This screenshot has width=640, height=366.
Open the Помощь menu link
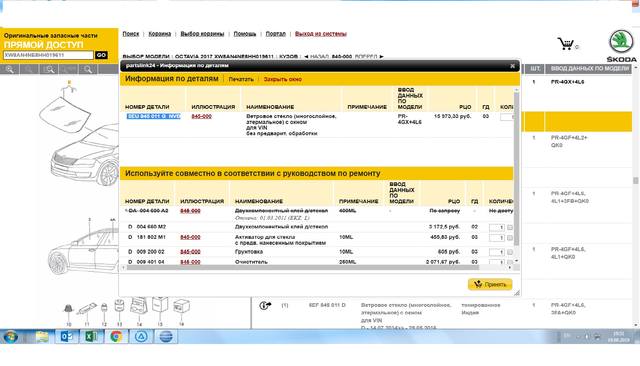pyautogui.click(x=245, y=34)
